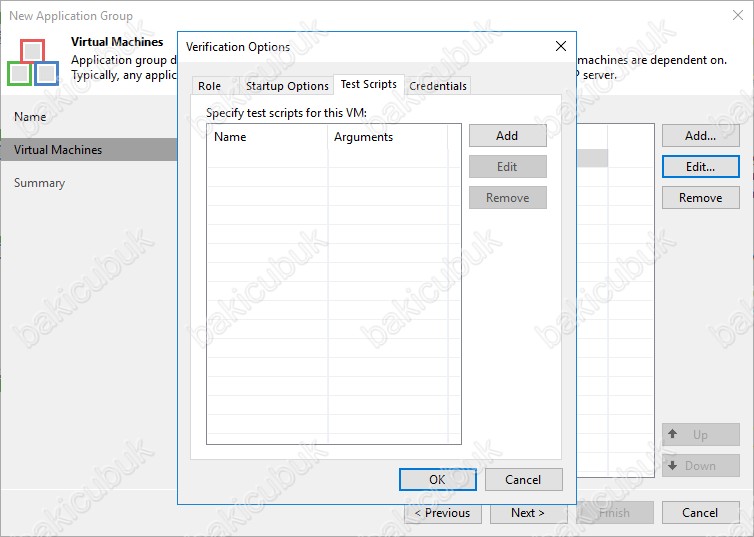Click the Remove button for test scripts

pos(508,198)
